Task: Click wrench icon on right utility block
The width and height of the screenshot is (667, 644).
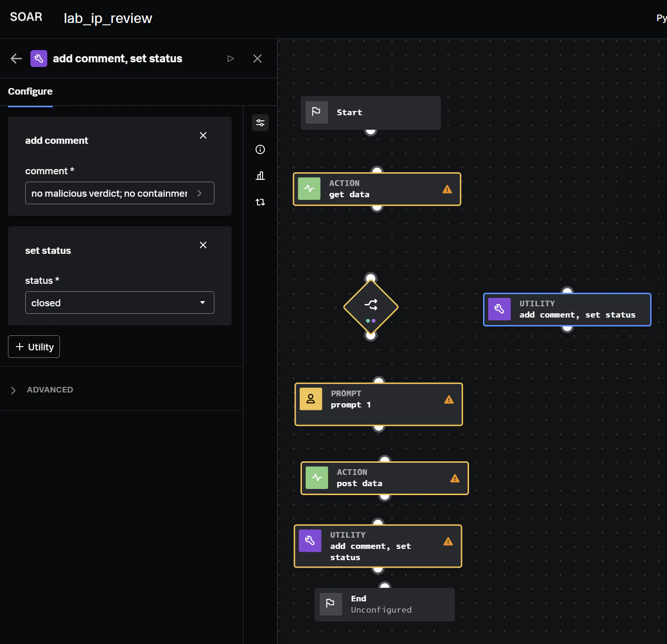Action: coord(499,309)
